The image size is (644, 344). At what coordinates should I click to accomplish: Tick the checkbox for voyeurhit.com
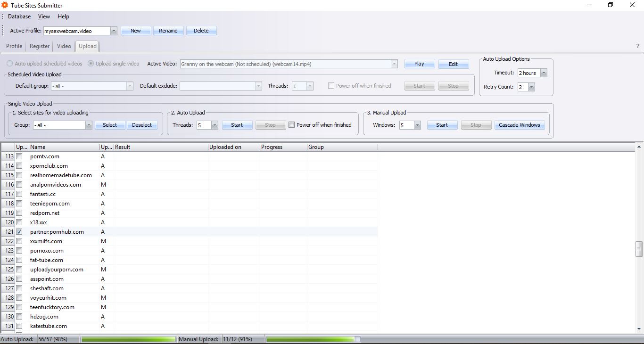19,298
